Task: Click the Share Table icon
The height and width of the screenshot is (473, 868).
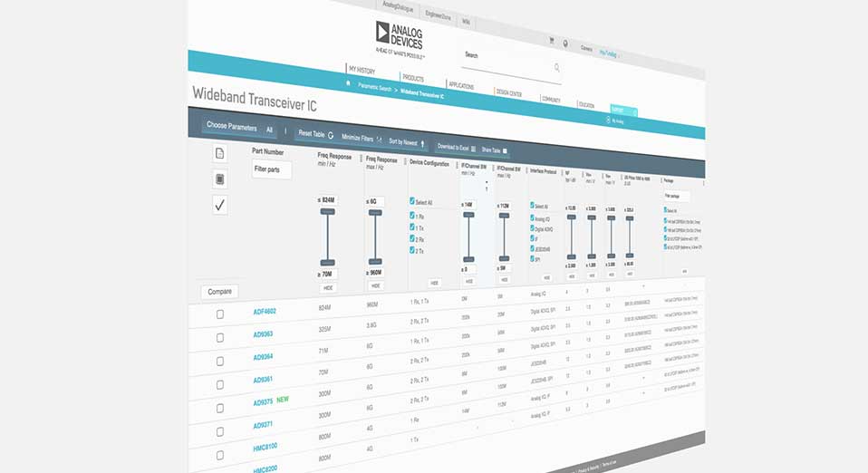Action: click(505, 150)
